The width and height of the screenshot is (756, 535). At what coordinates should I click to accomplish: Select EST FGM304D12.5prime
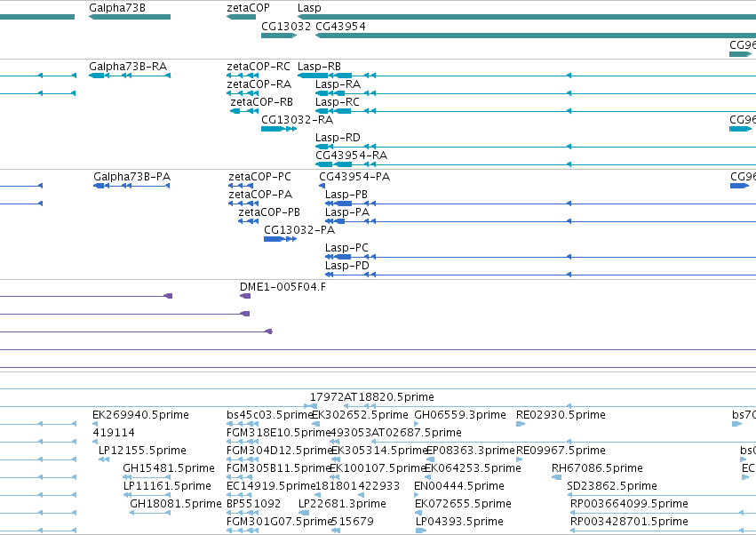(280, 451)
